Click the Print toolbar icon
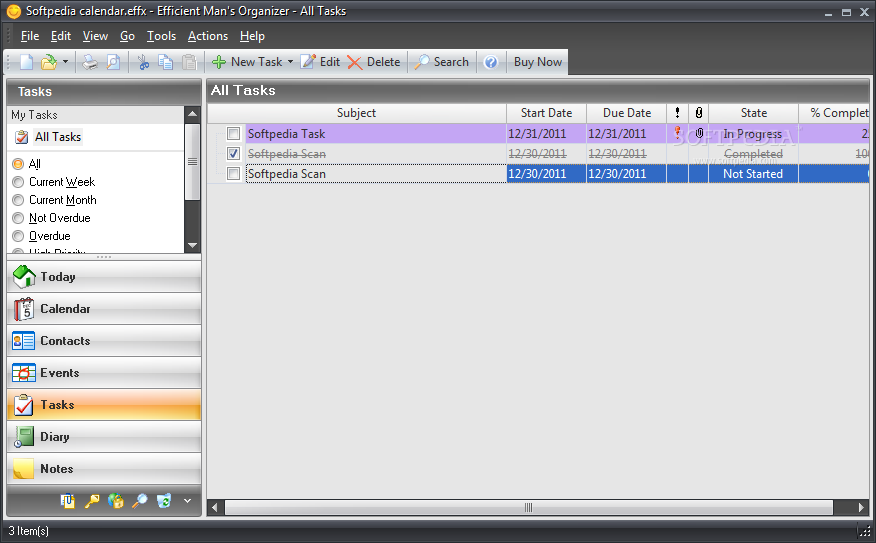 click(89, 62)
